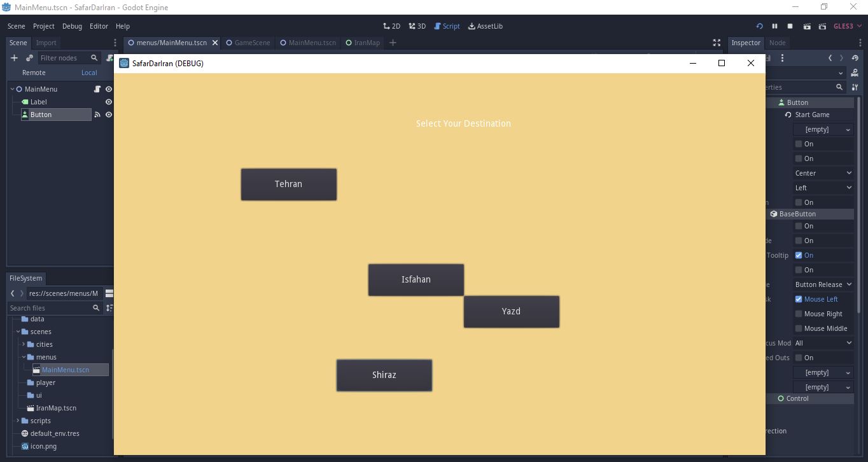This screenshot has height=462, width=868.
Task: Open documentation for the inspected object
Action: [855, 73]
